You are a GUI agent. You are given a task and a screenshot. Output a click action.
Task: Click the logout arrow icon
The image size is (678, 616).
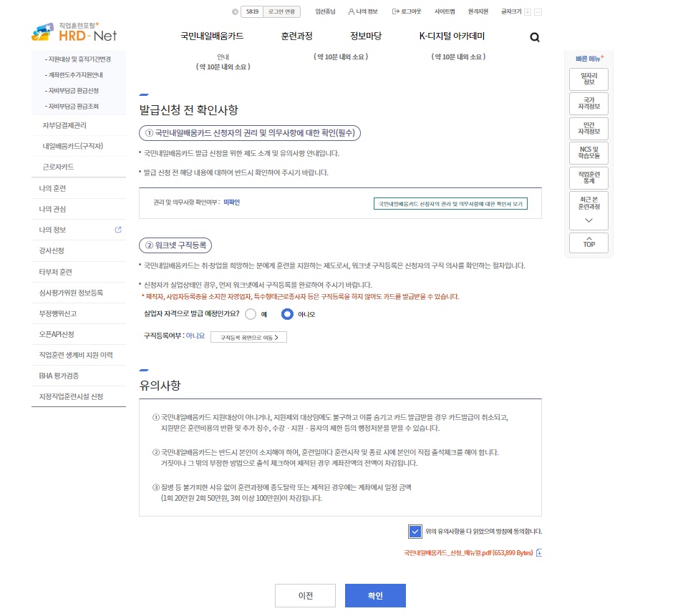click(x=394, y=11)
